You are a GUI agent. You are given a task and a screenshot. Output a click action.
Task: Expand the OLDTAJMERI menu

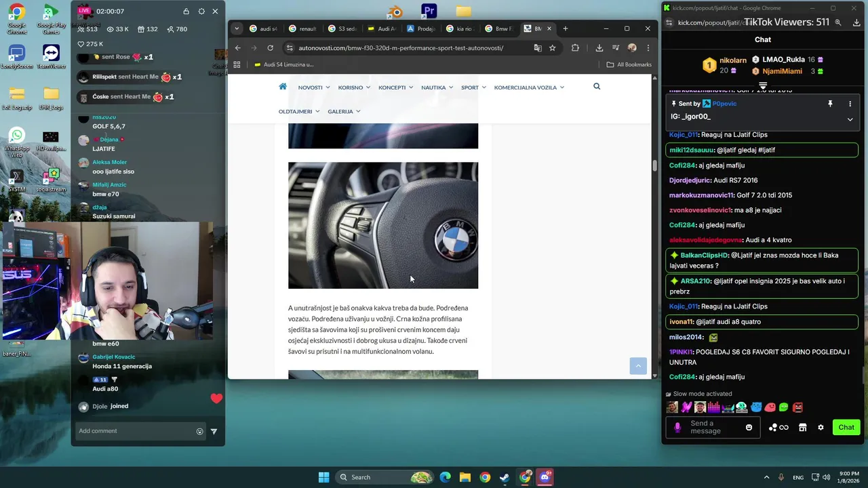coord(299,111)
